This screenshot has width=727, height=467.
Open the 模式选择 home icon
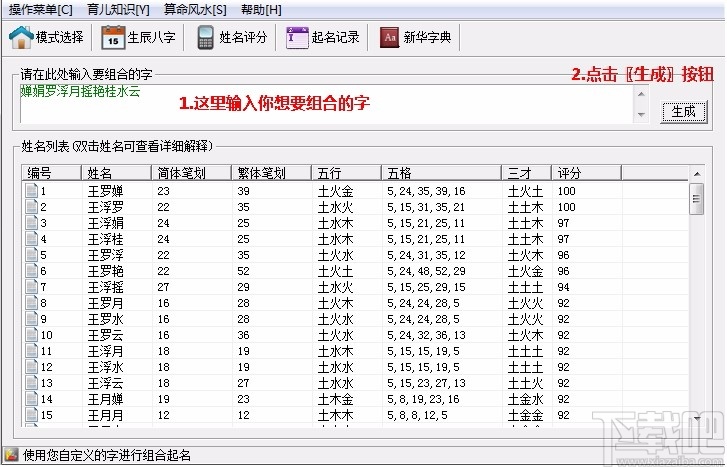[21, 37]
